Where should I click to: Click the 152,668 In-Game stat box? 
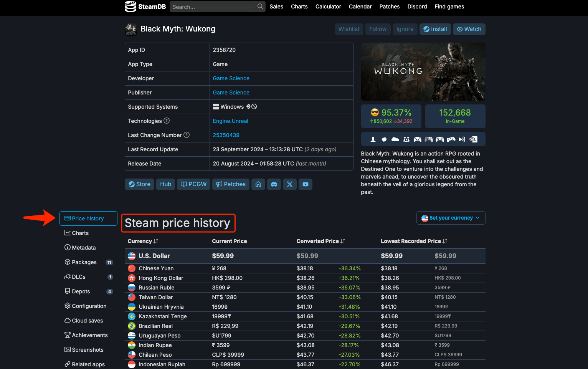[455, 116]
